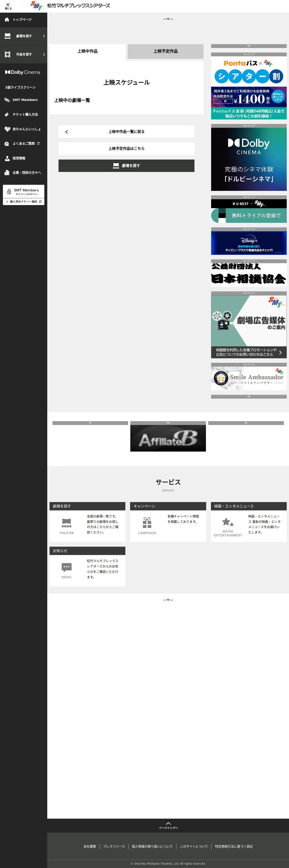Open U-NEXT 無料トライアル banner
289x868 pixels.
[249, 211]
